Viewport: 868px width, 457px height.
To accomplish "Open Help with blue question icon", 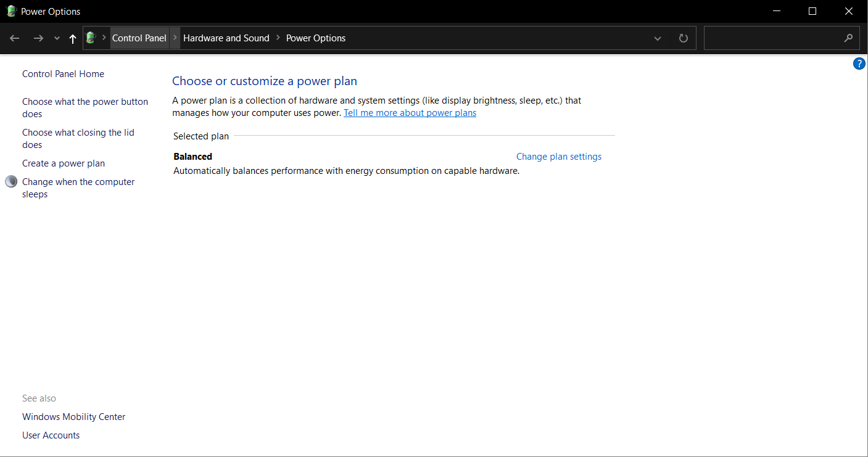I will (x=859, y=64).
